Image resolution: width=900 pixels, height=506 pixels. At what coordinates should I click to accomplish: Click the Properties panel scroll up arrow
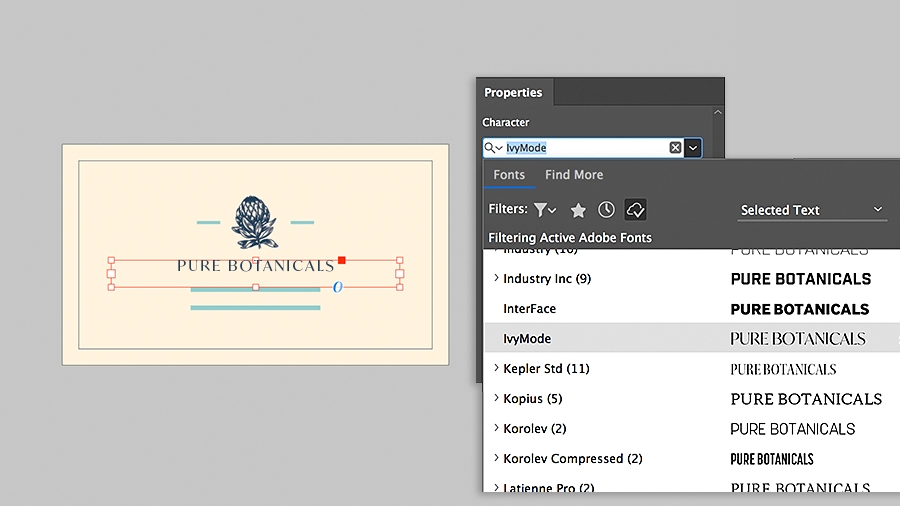717,112
